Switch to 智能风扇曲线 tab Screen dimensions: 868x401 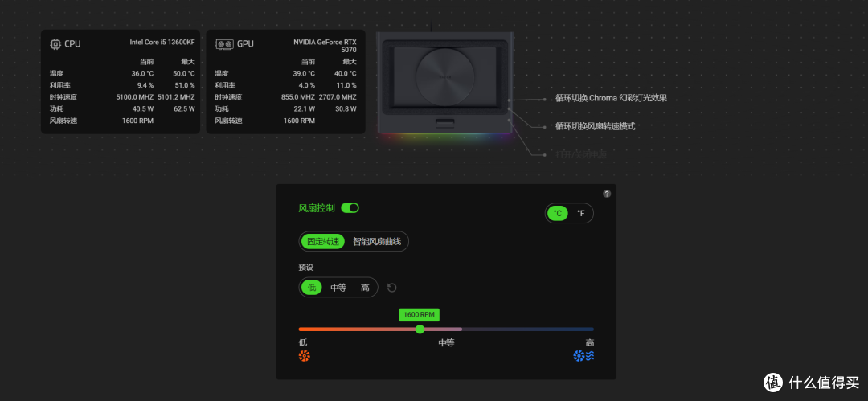click(x=378, y=242)
